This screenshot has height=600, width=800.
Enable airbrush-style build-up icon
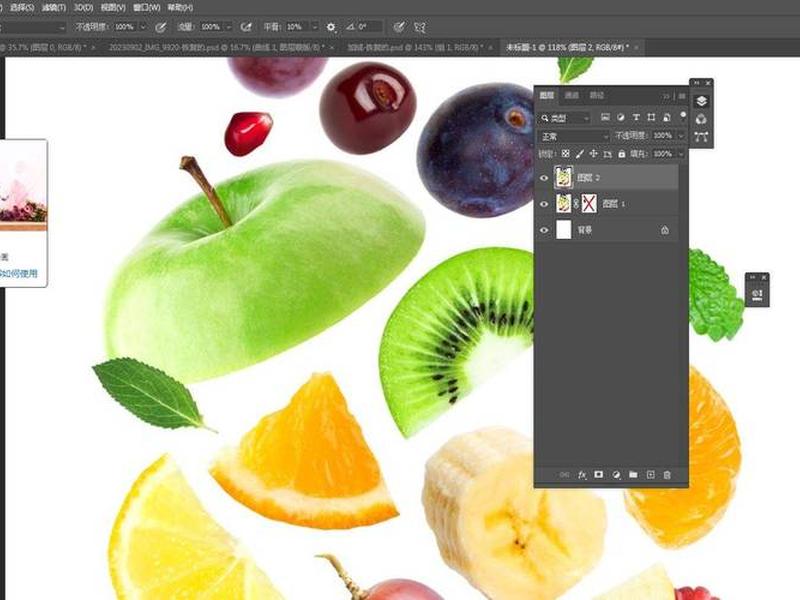[x=246, y=27]
